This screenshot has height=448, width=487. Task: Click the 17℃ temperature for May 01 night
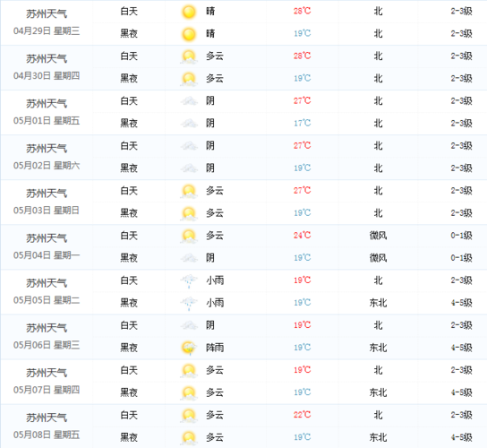pyautogui.click(x=303, y=123)
